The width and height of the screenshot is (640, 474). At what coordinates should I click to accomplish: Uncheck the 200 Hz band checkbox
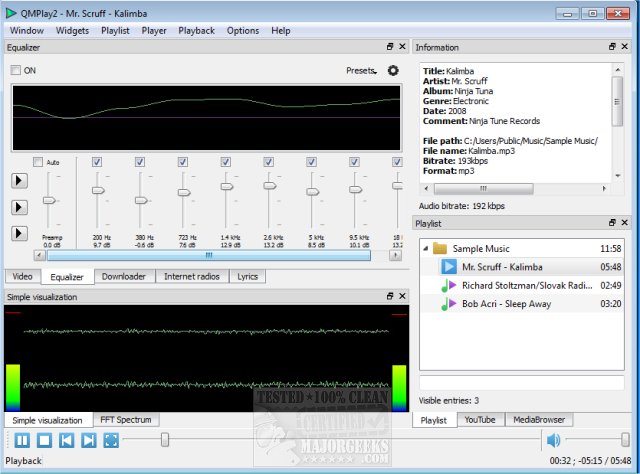(x=97, y=162)
